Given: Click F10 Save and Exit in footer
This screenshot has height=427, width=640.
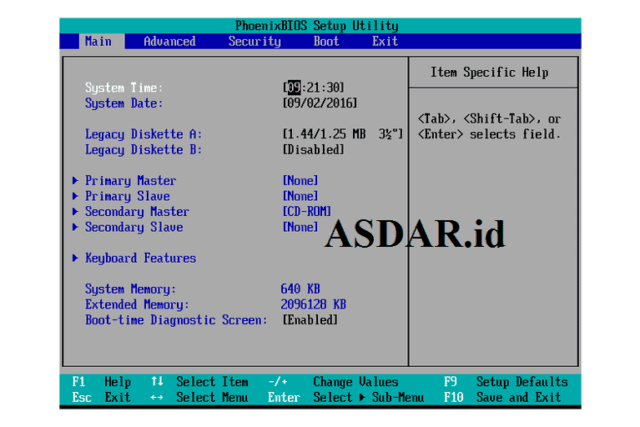Looking at the screenshot, I should tap(505, 397).
